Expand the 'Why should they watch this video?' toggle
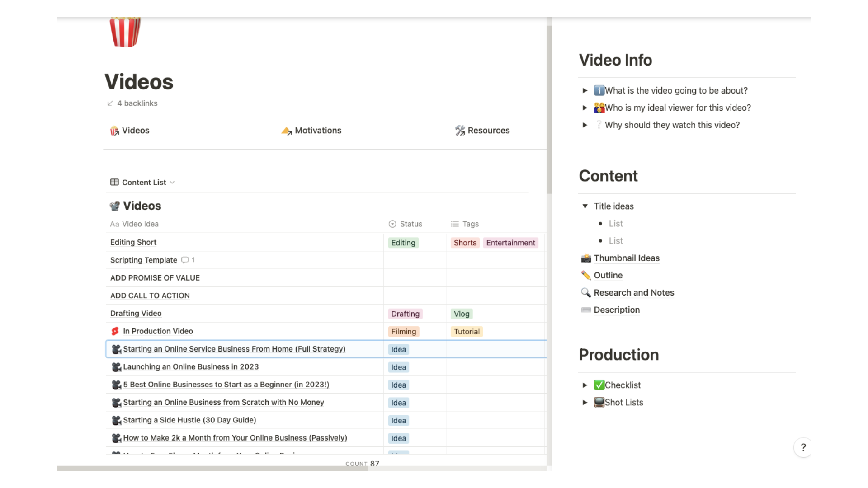This screenshot has height=488, width=868. tap(585, 125)
